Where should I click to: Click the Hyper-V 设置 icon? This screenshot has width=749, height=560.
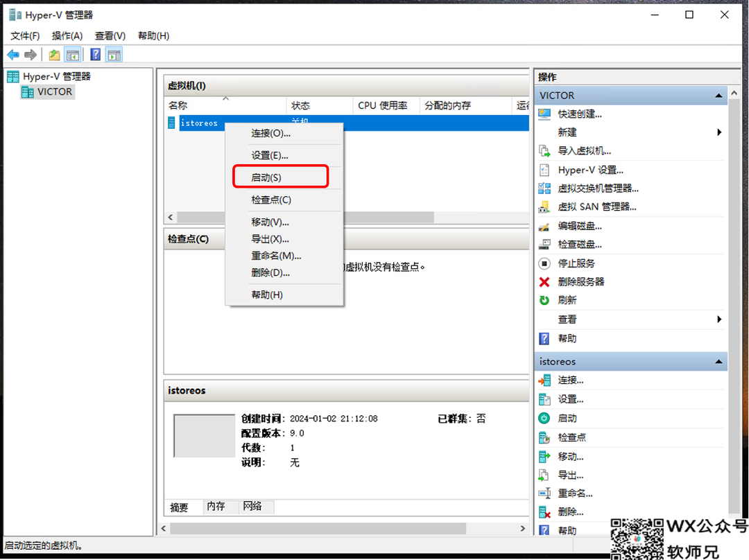(x=544, y=170)
